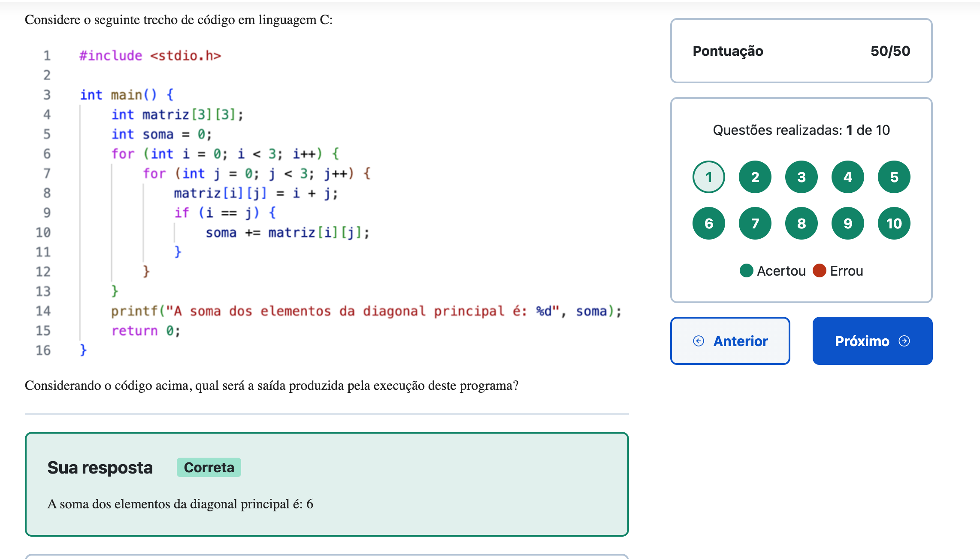Screen dimensions: 980x559
Task: Open question 5 circle
Action: click(x=894, y=177)
